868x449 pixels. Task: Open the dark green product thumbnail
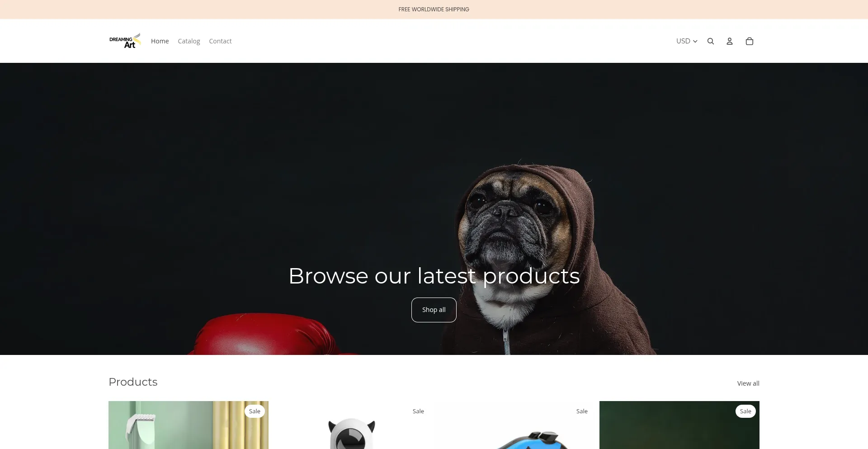coord(679,425)
